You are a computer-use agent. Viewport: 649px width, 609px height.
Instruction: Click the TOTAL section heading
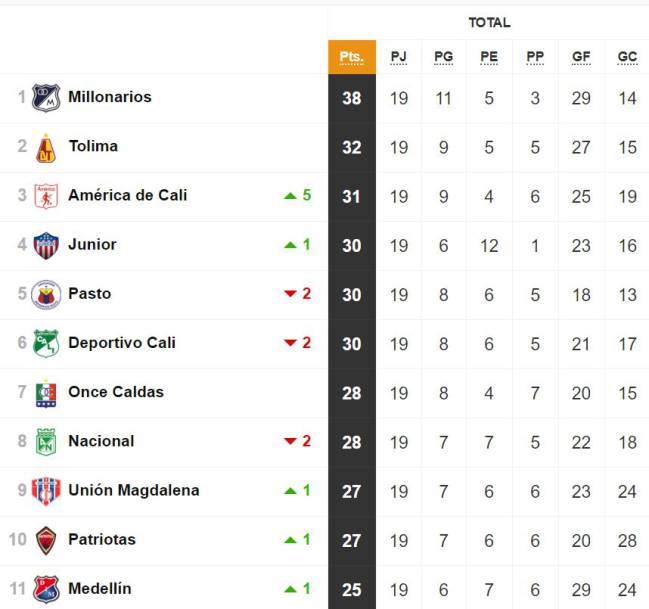click(489, 22)
